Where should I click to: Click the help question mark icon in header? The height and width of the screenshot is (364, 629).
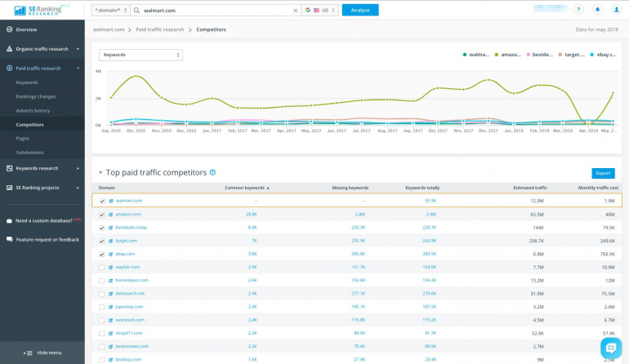click(x=579, y=10)
